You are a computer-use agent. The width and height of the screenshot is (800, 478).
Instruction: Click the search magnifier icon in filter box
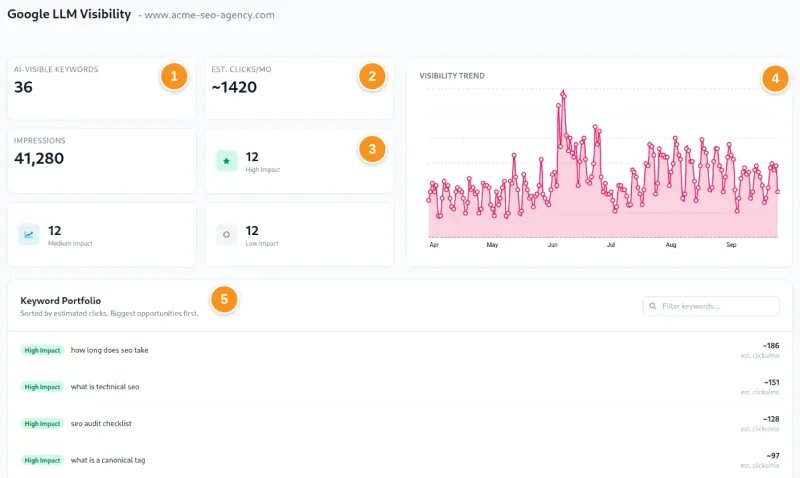pyautogui.click(x=653, y=306)
